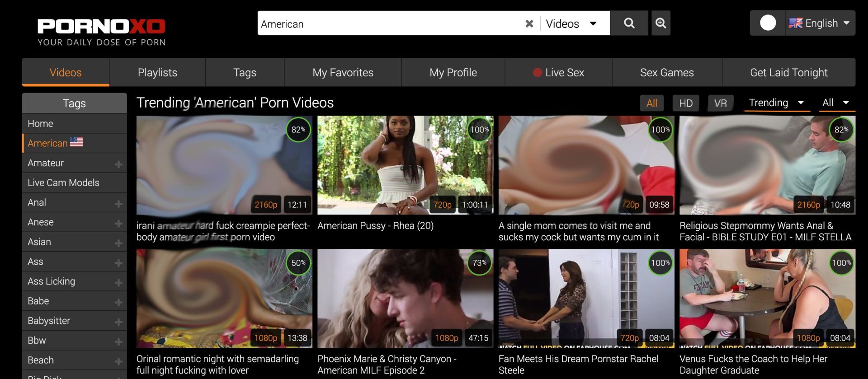The height and width of the screenshot is (379, 868).
Task: Open advanced search with the zoom-plus icon
Action: pyautogui.click(x=660, y=23)
